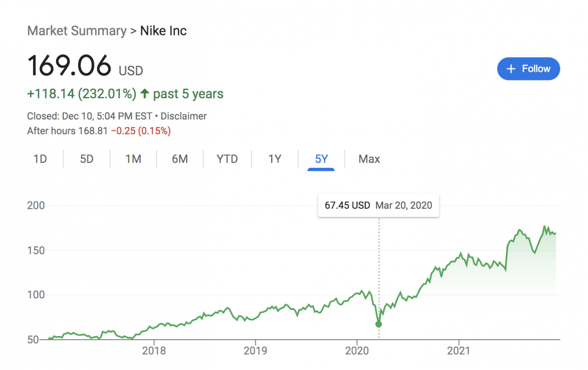Image resolution: width=588 pixels, height=370 pixels.
Task: Switch to the 1M range tab
Action: point(133,159)
